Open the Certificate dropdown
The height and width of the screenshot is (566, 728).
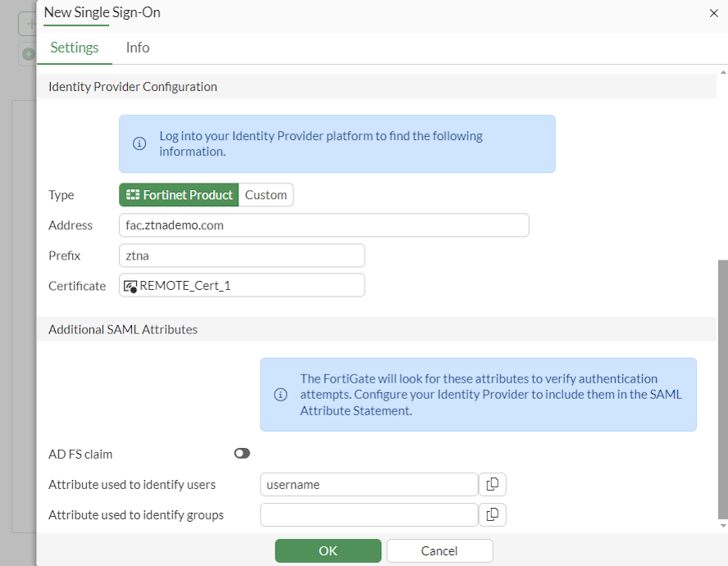pos(242,286)
